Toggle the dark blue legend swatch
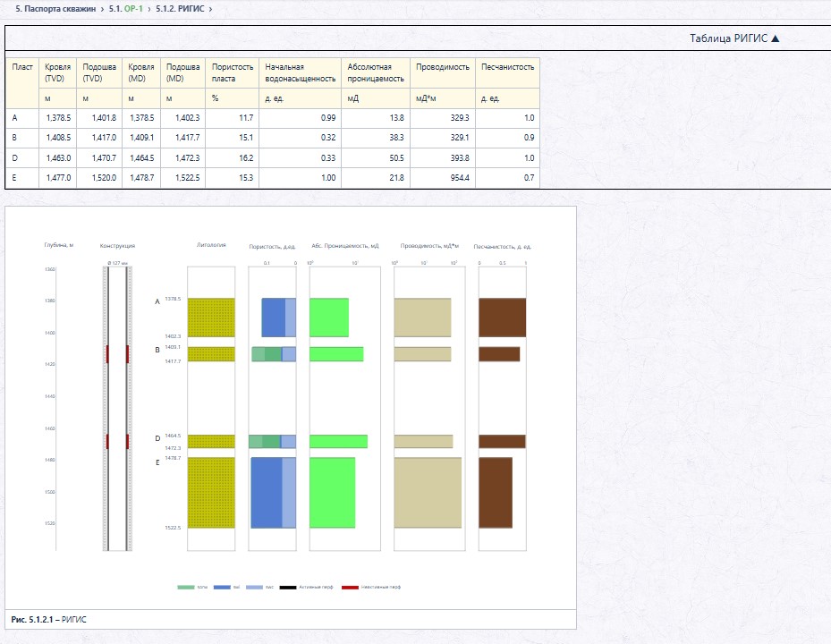The image size is (831, 644). [x=222, y=588]
